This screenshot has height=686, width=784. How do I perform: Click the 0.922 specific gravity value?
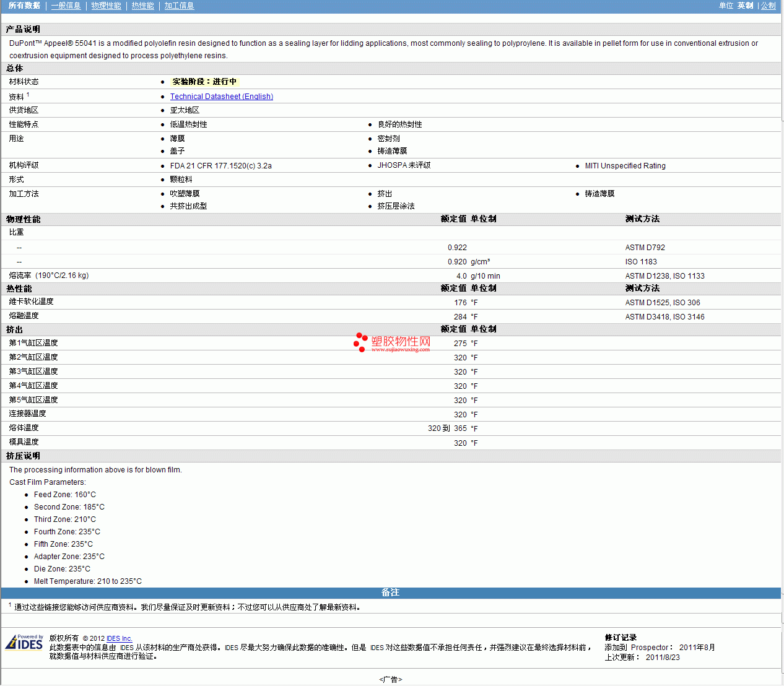pyautogui.click(x=458, y=248)
